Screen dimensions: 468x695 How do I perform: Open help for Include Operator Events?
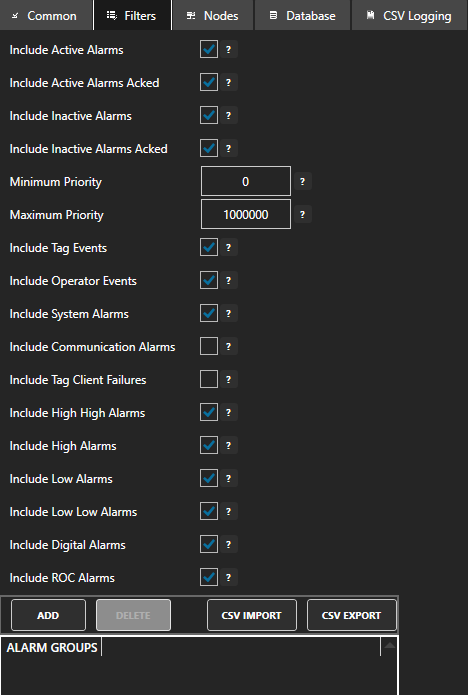(228, 281)
